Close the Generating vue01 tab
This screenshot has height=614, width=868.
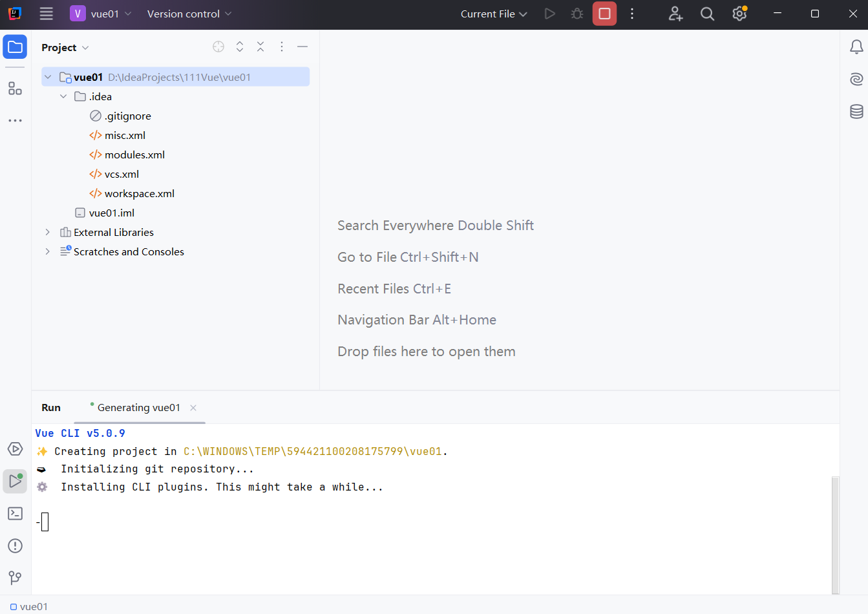coord(193,408)
